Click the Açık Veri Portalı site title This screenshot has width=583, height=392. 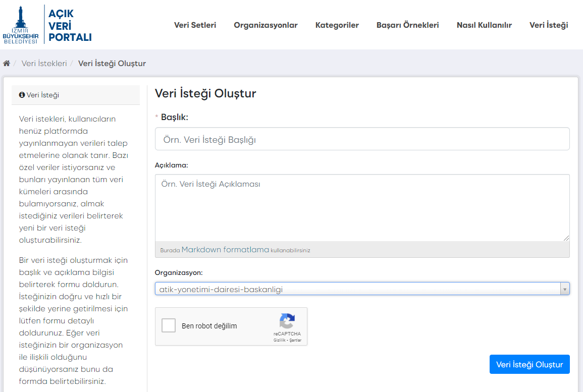click(70, 25)
